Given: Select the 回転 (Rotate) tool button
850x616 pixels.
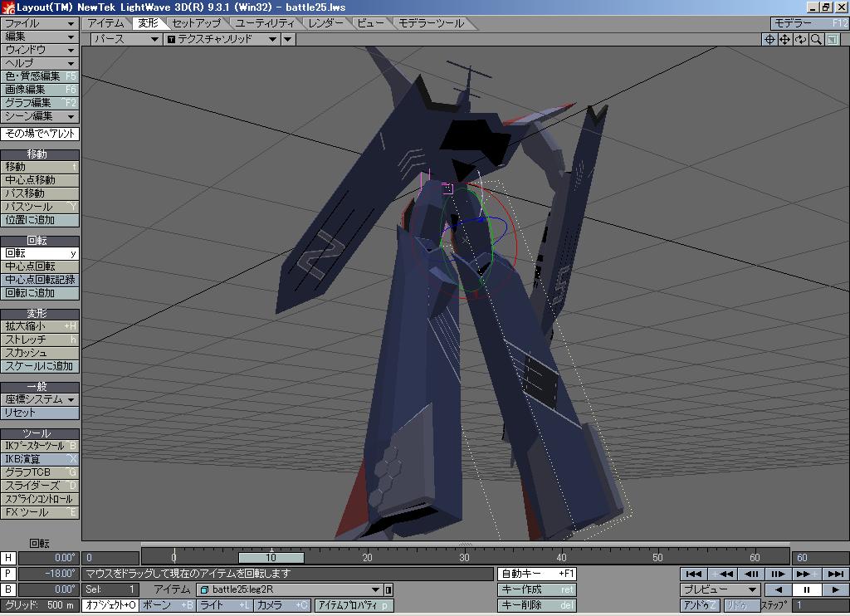Looking at the screenshot, I should coord(40,253).
